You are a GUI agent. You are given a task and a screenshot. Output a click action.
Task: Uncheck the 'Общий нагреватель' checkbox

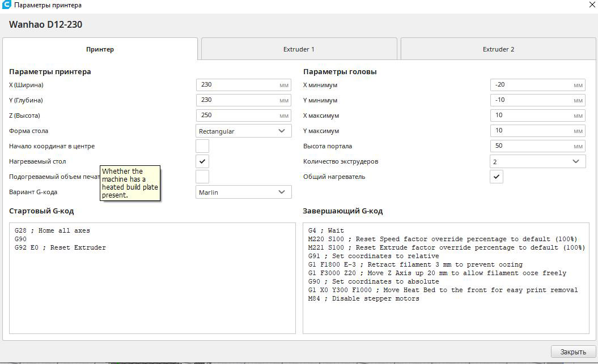(x=497, y=177)
